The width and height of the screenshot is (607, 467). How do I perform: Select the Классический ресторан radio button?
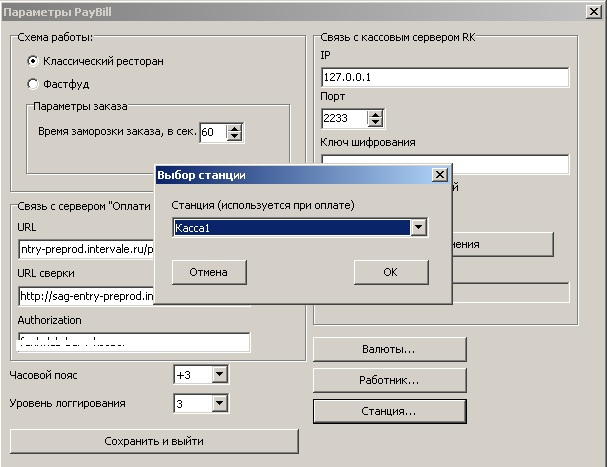coord(33,61)
